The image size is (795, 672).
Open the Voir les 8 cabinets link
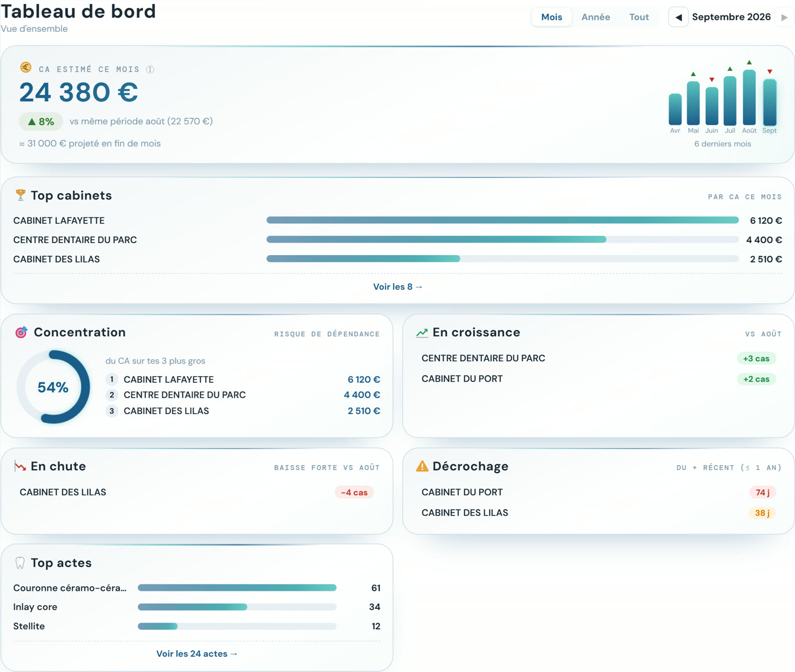pos(397,287)
